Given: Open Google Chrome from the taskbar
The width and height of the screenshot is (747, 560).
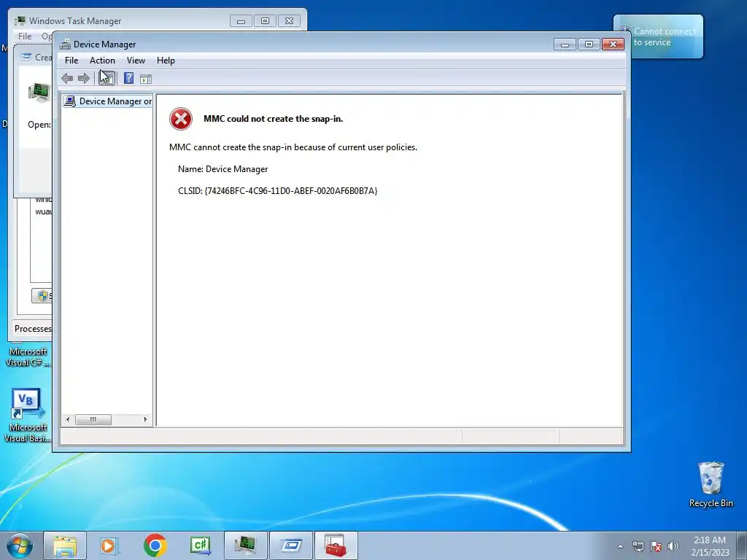Looking at the screenshot, I should coord(155,545).
